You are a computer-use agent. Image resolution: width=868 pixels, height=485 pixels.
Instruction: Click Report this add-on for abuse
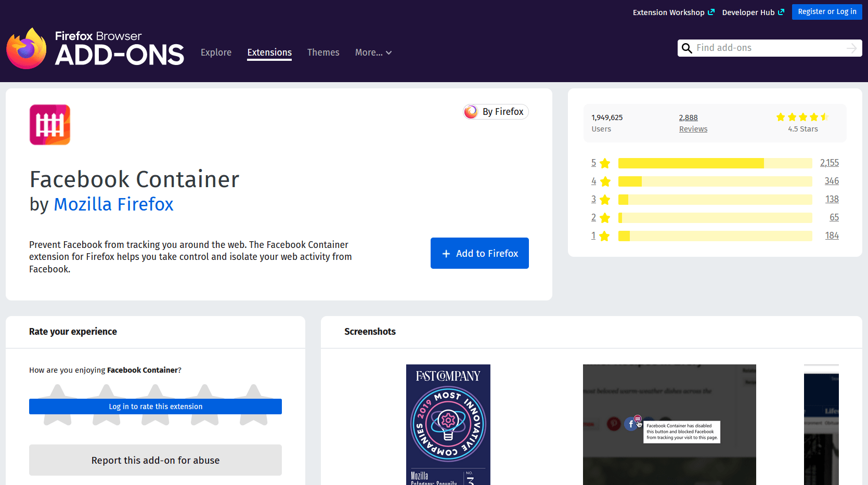click(x=156, y=460)
